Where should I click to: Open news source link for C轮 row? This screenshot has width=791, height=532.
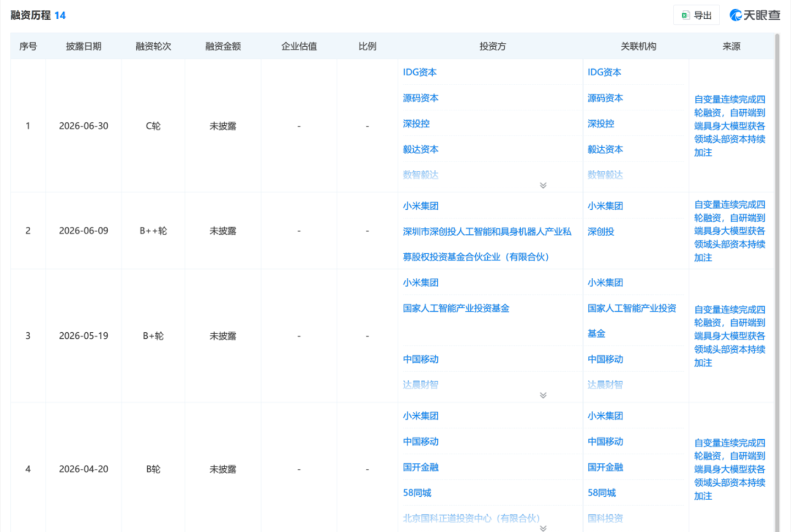coord(729,126)
